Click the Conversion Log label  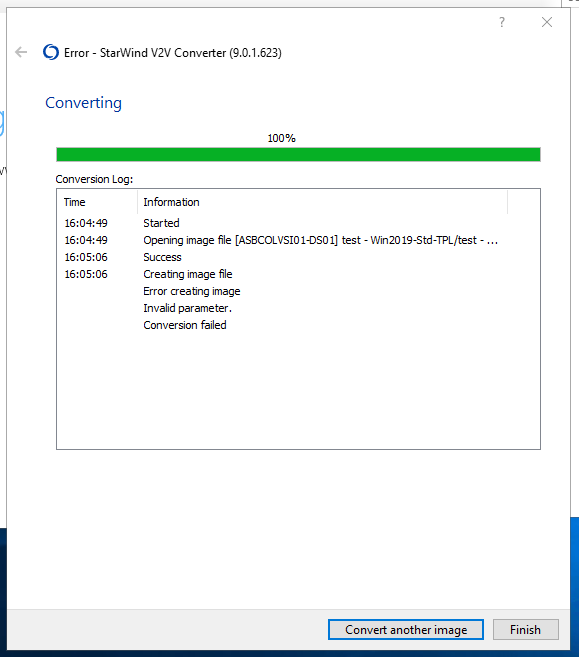coord(94,179)
